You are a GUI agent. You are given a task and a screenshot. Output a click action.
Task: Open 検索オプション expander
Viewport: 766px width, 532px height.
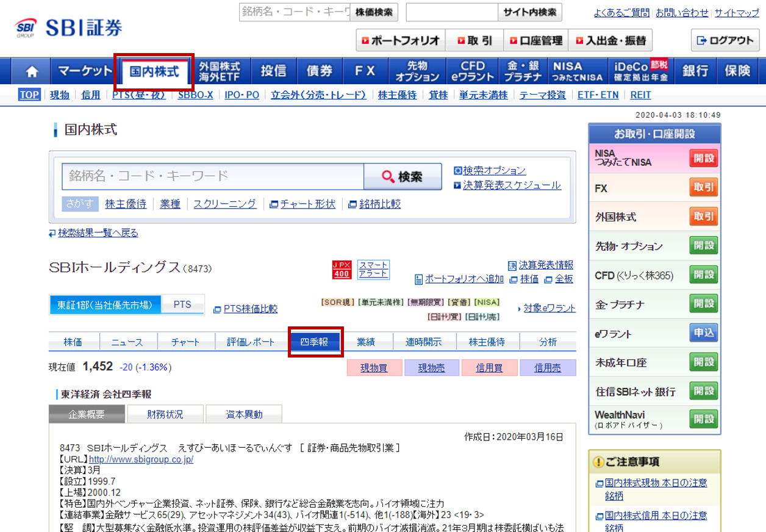point(493,171)
